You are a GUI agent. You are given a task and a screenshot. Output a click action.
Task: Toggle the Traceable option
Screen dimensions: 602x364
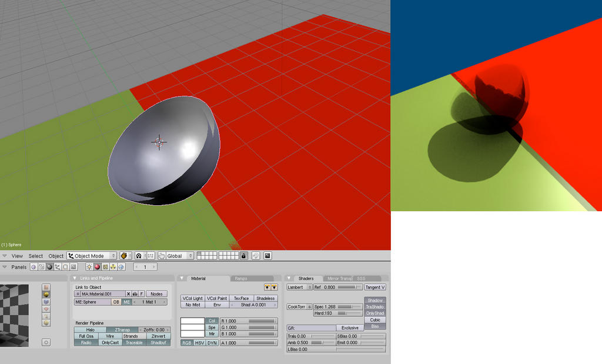tap(134, 342)
